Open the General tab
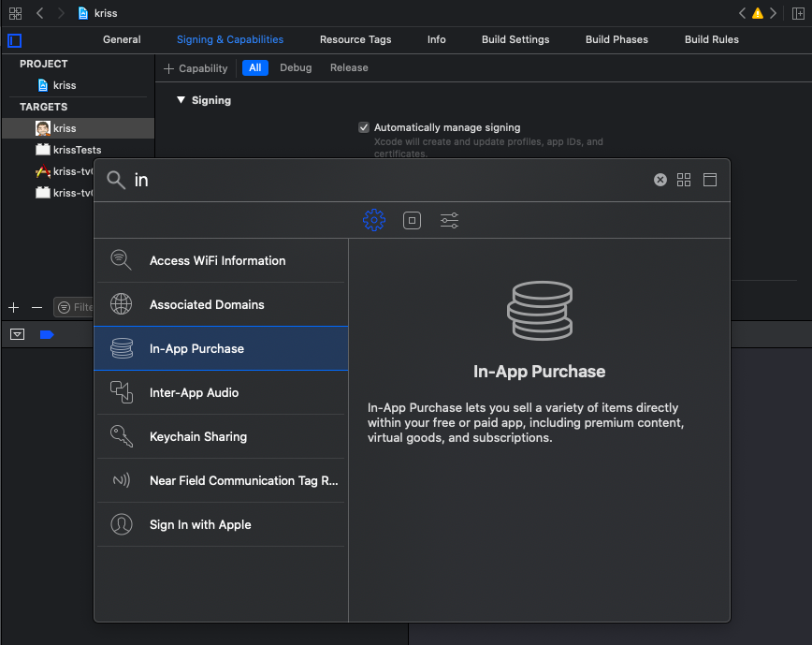 tap(122, 39)
